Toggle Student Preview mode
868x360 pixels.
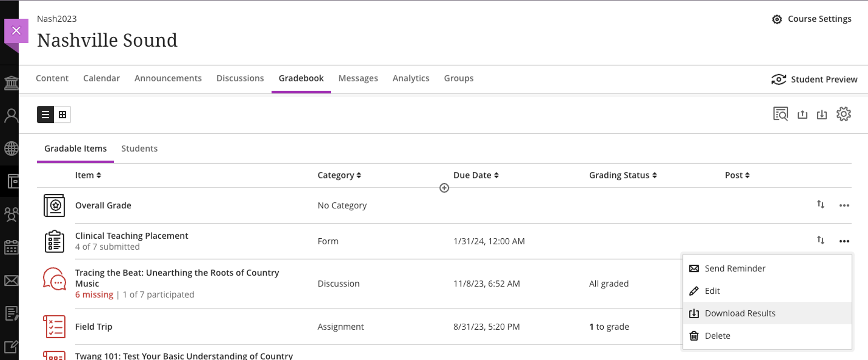[x=814, y=80]
